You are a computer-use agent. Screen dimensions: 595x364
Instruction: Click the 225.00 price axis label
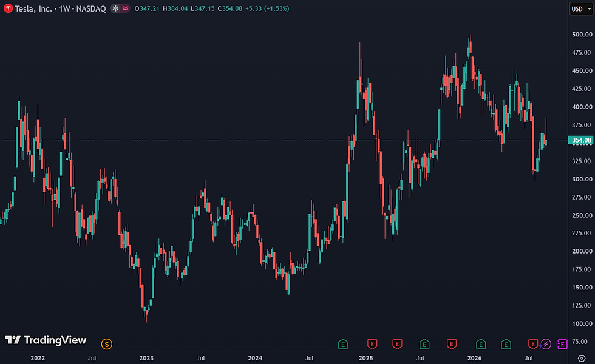(x=582, y=233)
